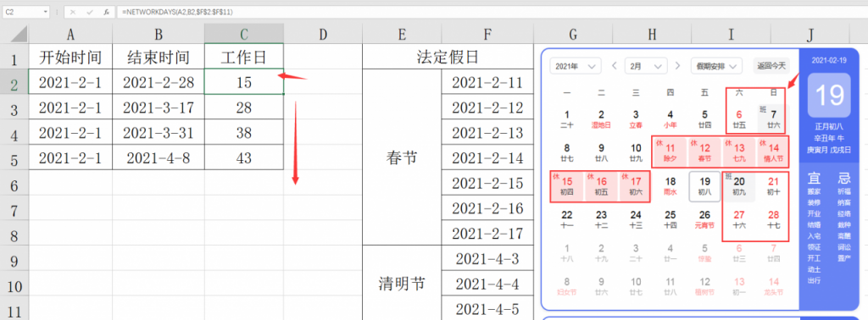
Task: Select column F header
Action: 487,34
